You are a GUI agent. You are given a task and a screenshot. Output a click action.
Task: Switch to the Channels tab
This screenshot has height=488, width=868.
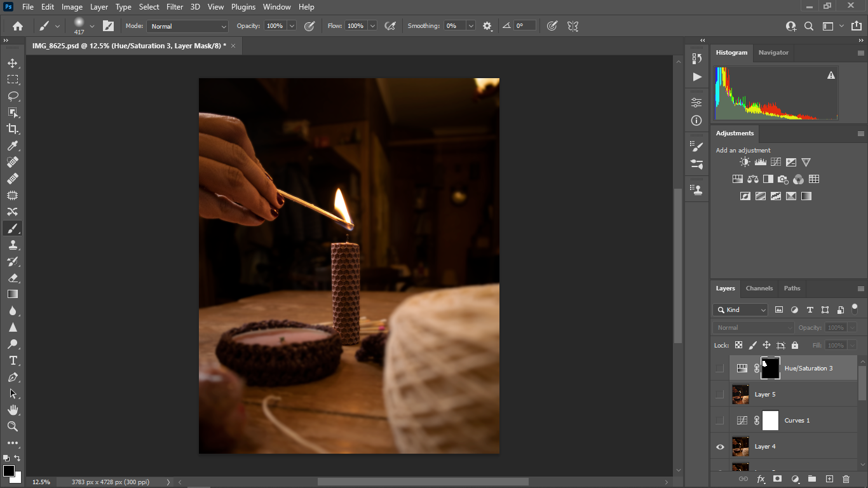(759, 288)
